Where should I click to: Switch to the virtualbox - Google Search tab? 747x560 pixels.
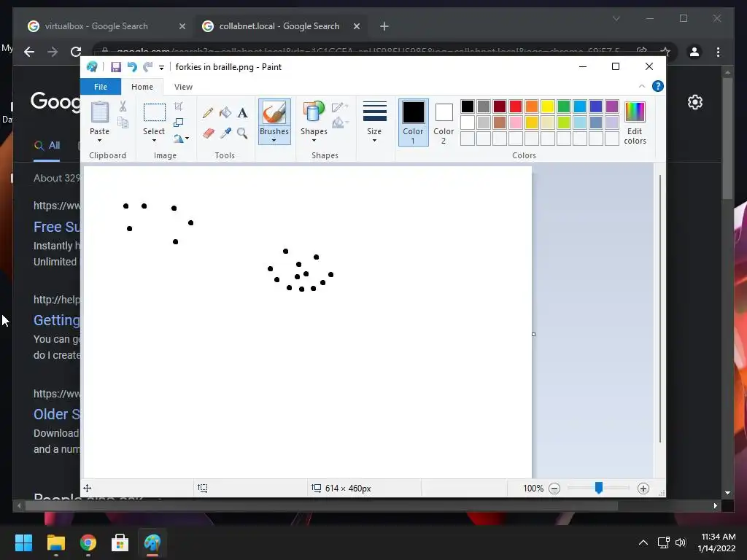click(x=96, y=26)
